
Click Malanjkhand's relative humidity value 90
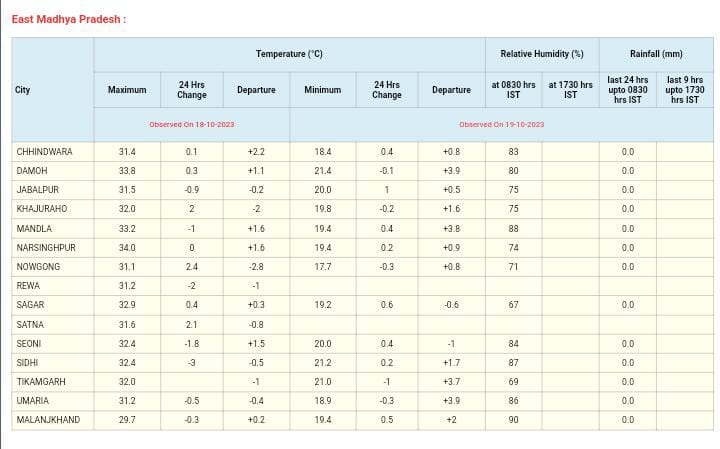click(x=513, y=420)
